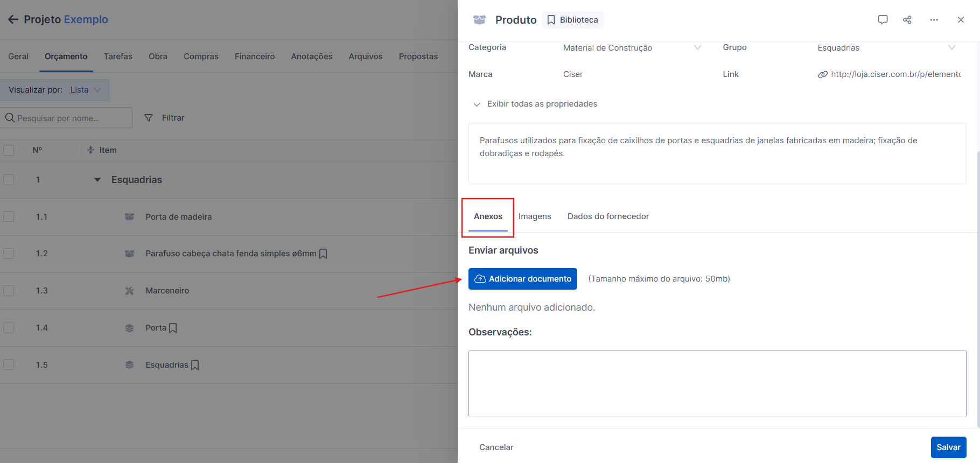Open the comments speech bubble icon
Image resolution: width=980 pixels, height=463 pixels.
883,20
